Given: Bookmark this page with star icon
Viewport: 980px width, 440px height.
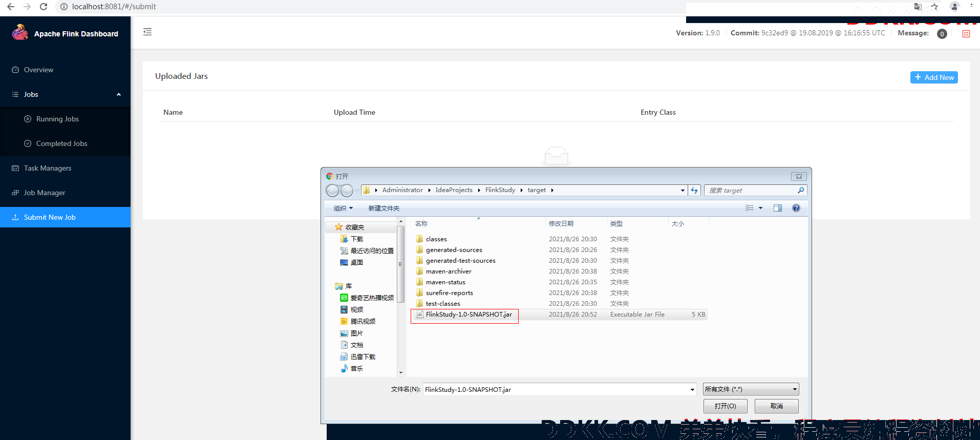Looking at the screenshot, I should [934, 7].
